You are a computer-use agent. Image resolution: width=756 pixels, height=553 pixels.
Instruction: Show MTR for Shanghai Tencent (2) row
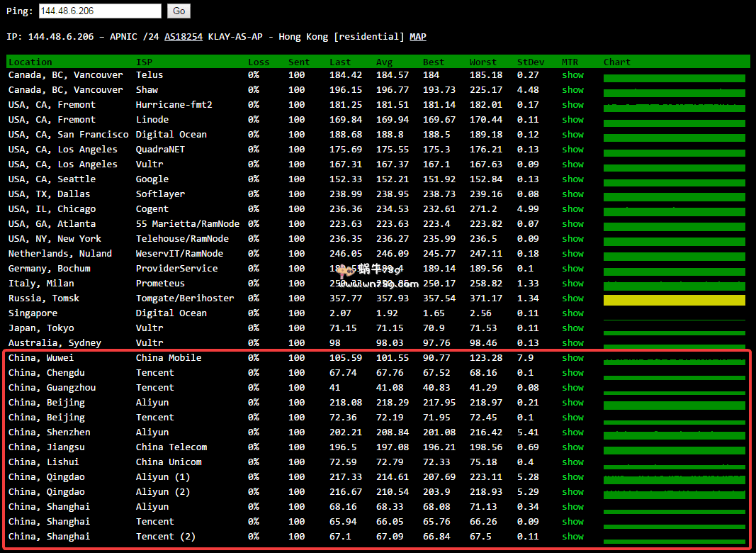click(x=572, y=537)
